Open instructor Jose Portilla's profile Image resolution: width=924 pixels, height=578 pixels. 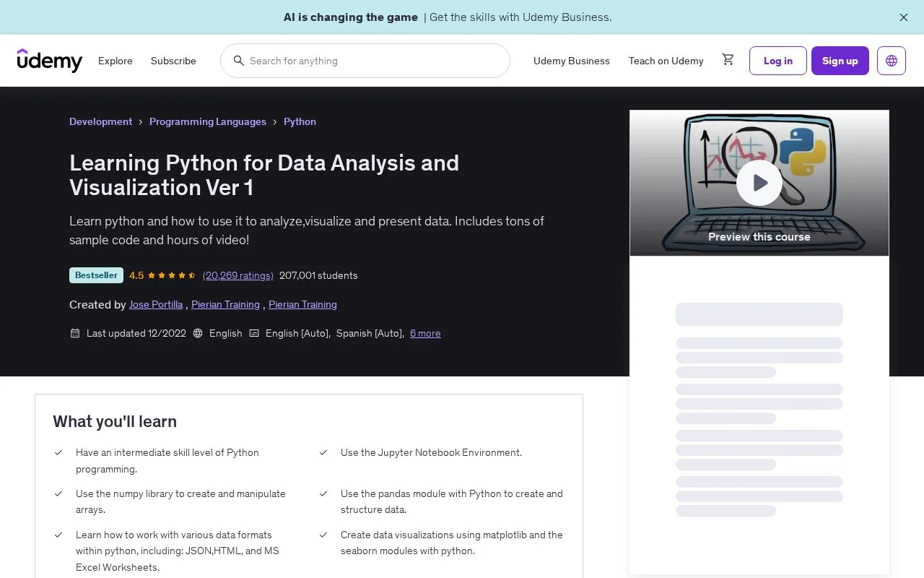click(x=156, y=304)
